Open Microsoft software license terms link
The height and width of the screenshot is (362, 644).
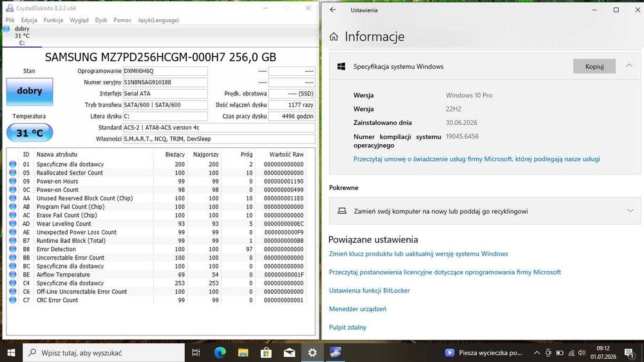(x=445, y=272)
